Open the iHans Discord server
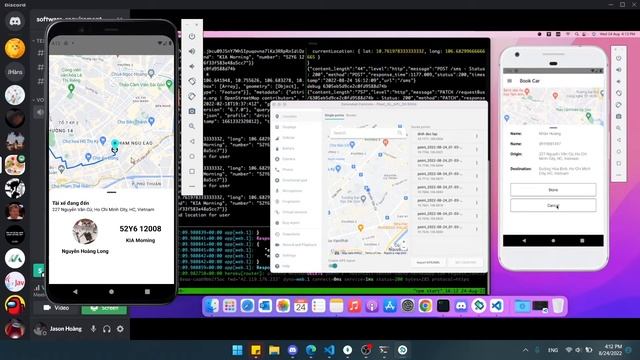The image size is (640, 360). click(15, 72)
